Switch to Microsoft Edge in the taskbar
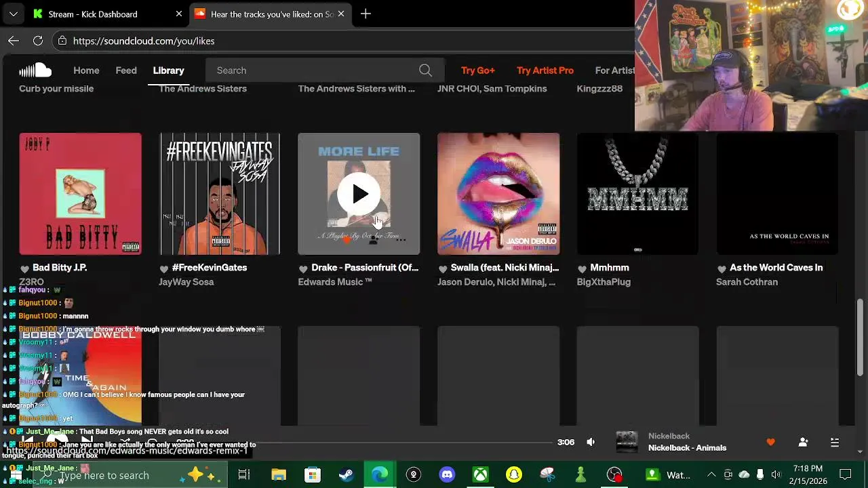This screenshot has height=488, width=868. (x=380, y=474)
